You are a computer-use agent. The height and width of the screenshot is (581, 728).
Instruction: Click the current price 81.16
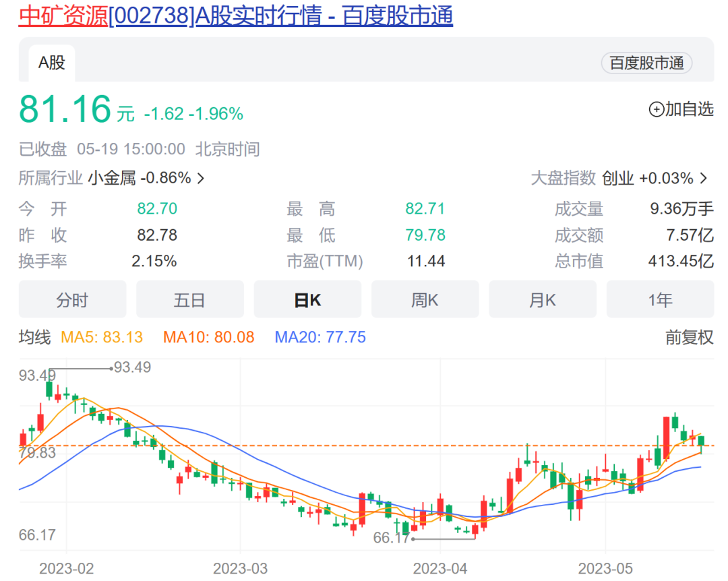[65, 109]
